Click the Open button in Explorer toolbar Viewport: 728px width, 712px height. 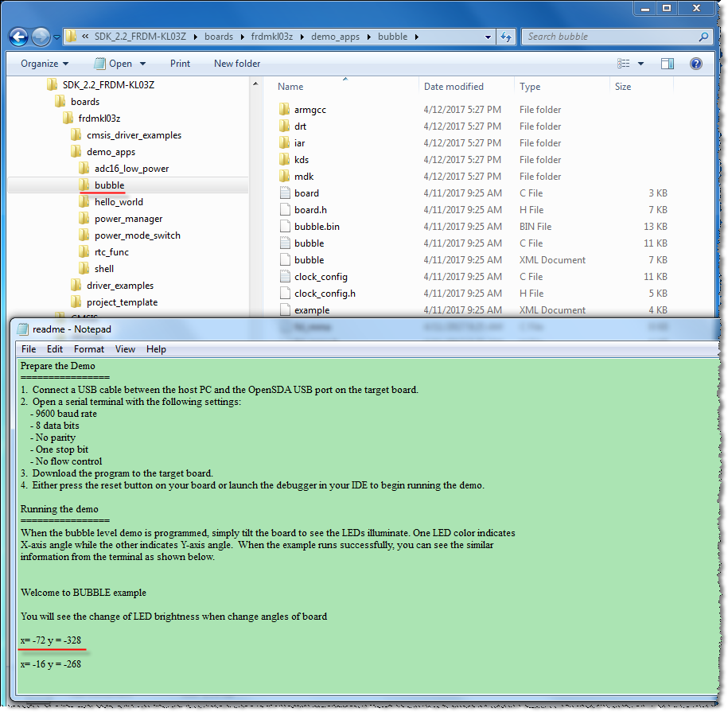(x=114, y=64)
